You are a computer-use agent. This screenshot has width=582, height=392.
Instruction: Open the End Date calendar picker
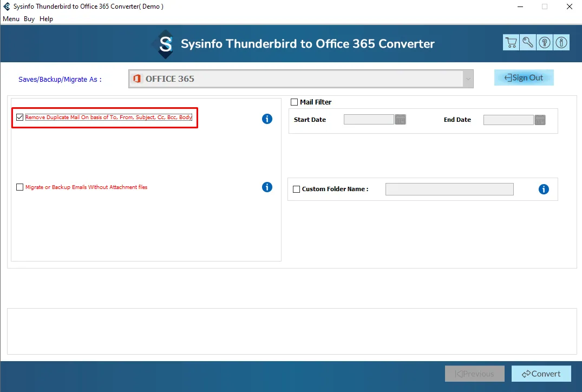[540, 120]
